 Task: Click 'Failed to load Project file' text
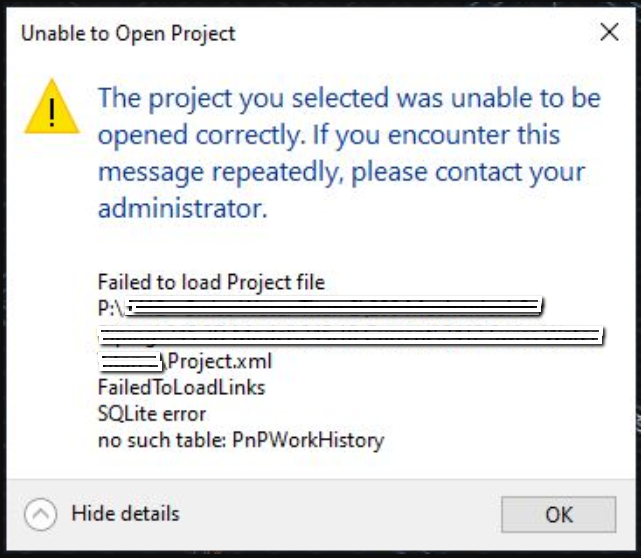point(211,282)
